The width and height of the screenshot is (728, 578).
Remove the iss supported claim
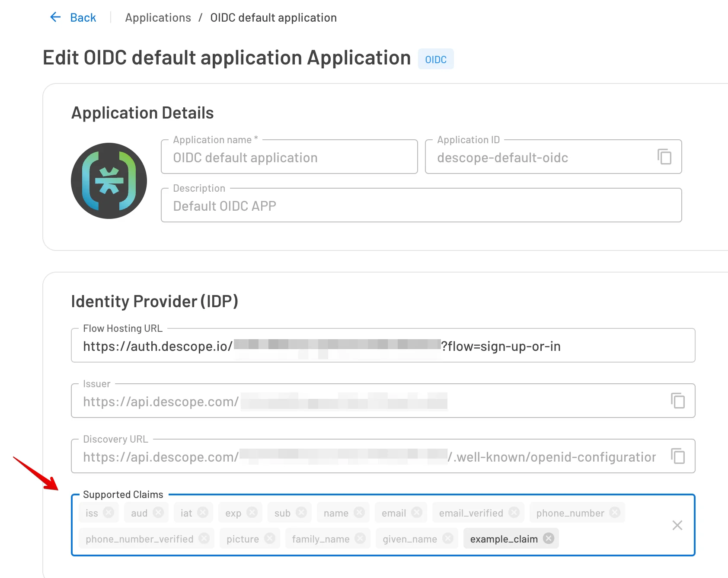tap(110, 512)
